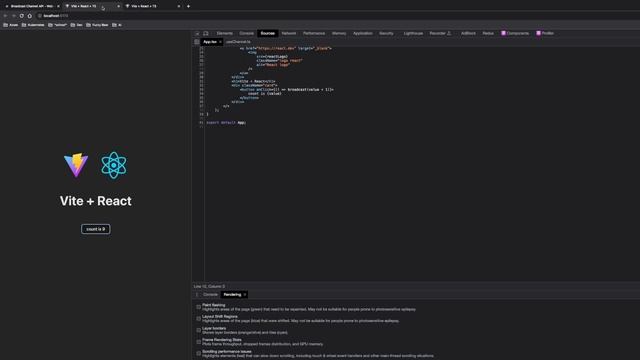Image resolution: width=640 pixels, height=360 pixels.
Task: Switch to the Console panel in the top bar
Action: click(x=247, y=33)
